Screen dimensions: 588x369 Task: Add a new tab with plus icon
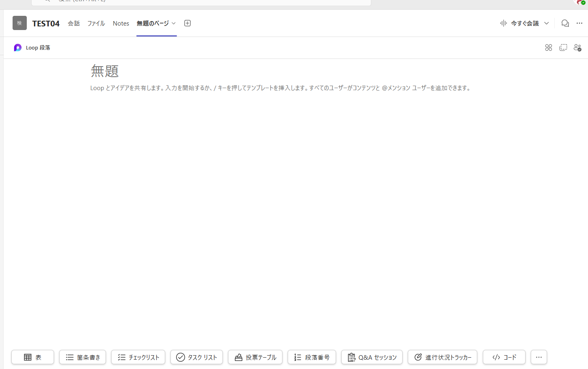pos(187,24)
